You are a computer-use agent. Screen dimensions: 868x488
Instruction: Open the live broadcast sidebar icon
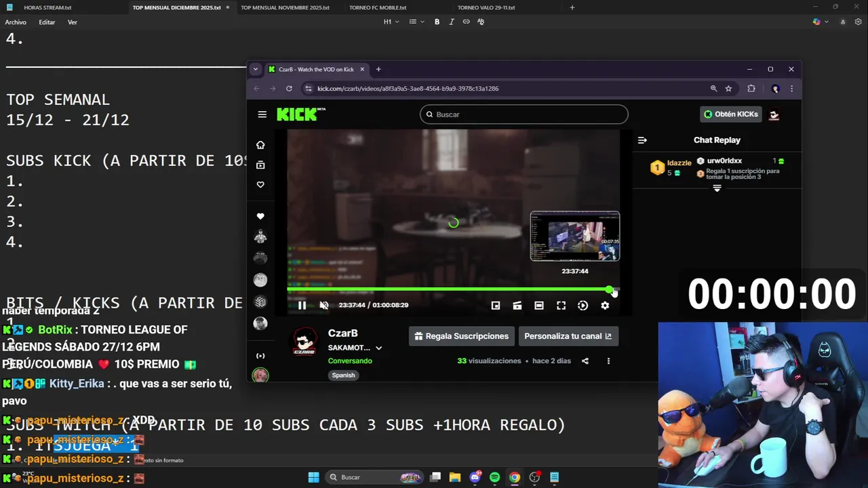click(x=260, y=356)
